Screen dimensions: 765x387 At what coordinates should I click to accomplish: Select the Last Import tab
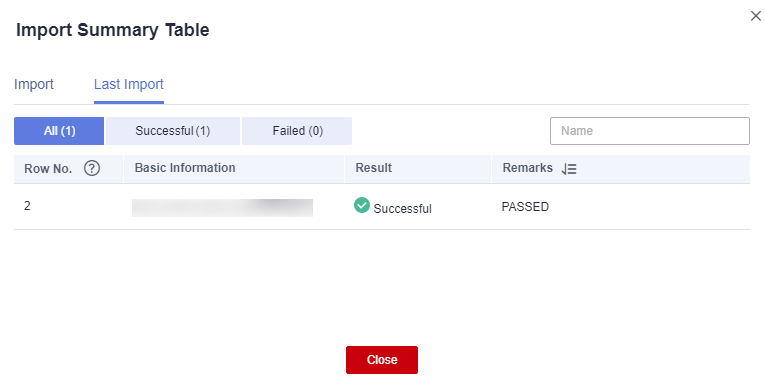(129, 84)
